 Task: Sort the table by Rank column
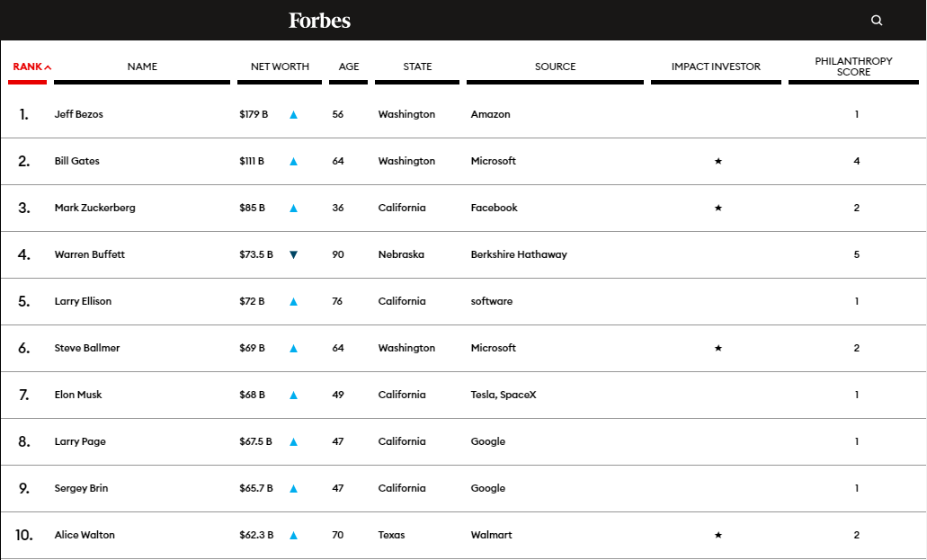click(32, 67)
